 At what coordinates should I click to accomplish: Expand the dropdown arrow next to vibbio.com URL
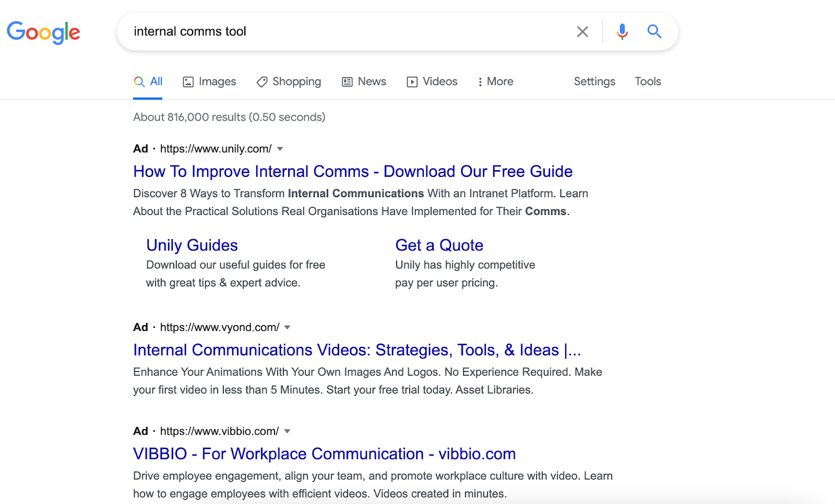[x=287, y=431]
